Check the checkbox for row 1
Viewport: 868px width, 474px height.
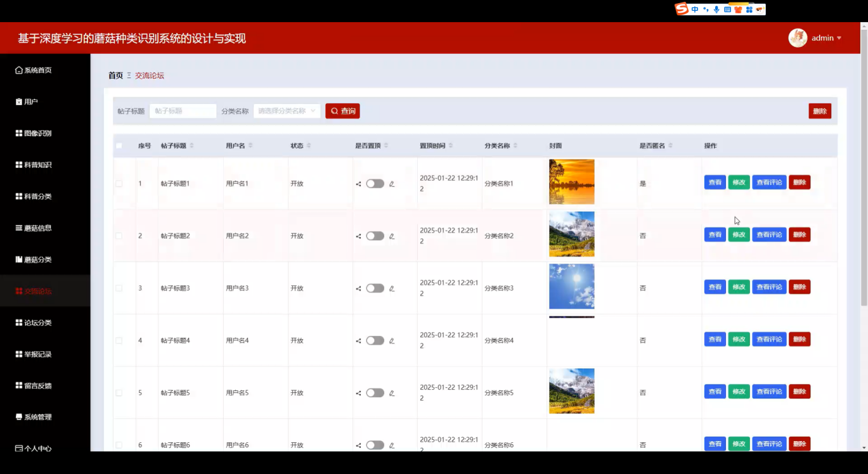119,184
